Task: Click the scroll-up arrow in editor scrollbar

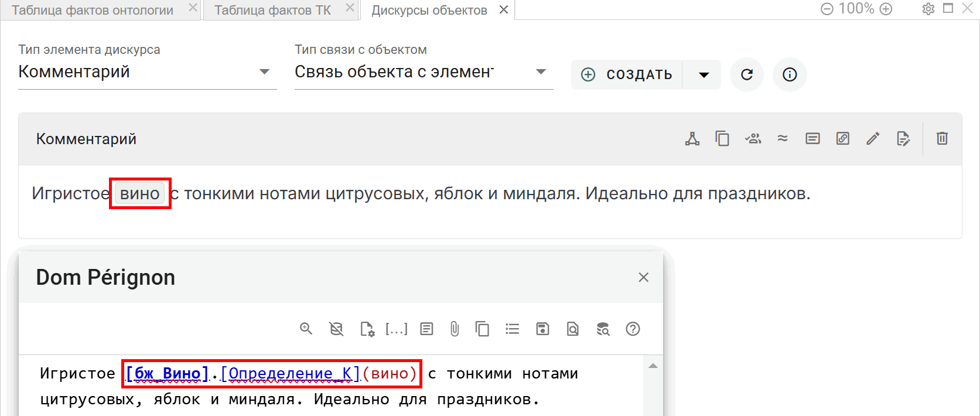Action: pyautogui.click(x=653, y=366)
